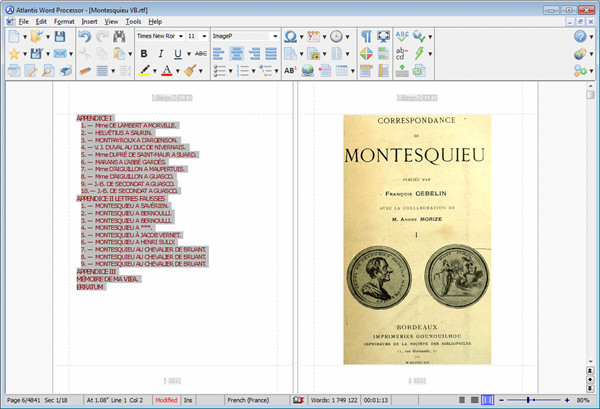600x409 pixels.
Task: Open the Edit menu
Action: coord(41,21)
